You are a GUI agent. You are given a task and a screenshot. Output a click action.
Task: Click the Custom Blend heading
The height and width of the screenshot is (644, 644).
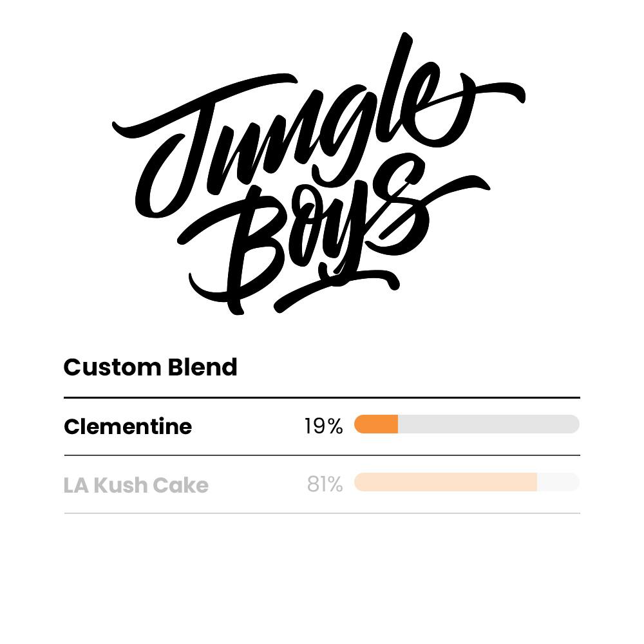(150, 367)
